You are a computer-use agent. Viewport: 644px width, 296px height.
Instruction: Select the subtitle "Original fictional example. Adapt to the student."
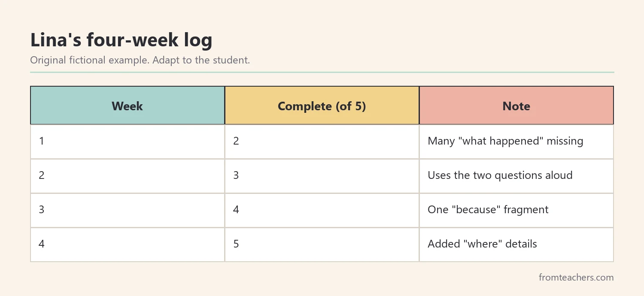[x=140, y=60]
